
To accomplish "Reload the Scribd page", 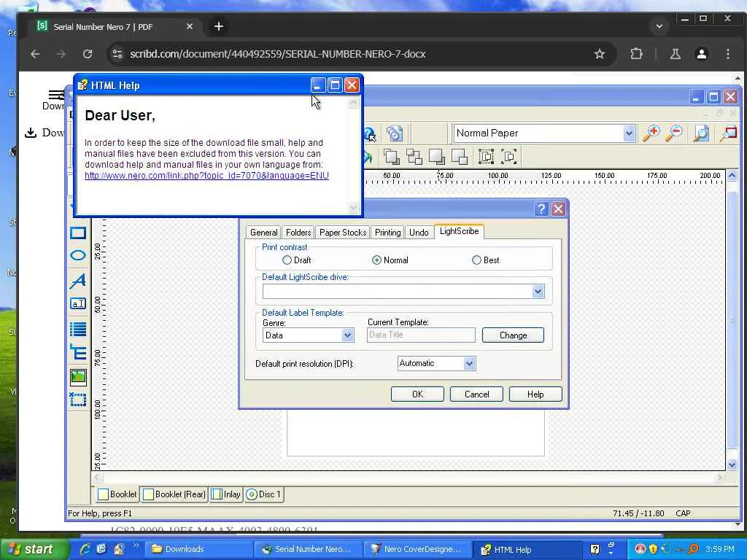I will tap(88, 54).
